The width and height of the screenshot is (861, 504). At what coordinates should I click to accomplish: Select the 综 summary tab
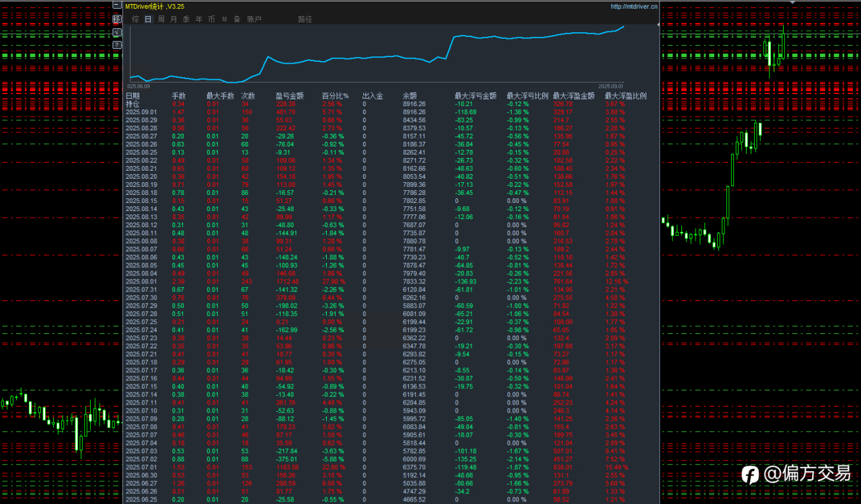click(135, 19)
